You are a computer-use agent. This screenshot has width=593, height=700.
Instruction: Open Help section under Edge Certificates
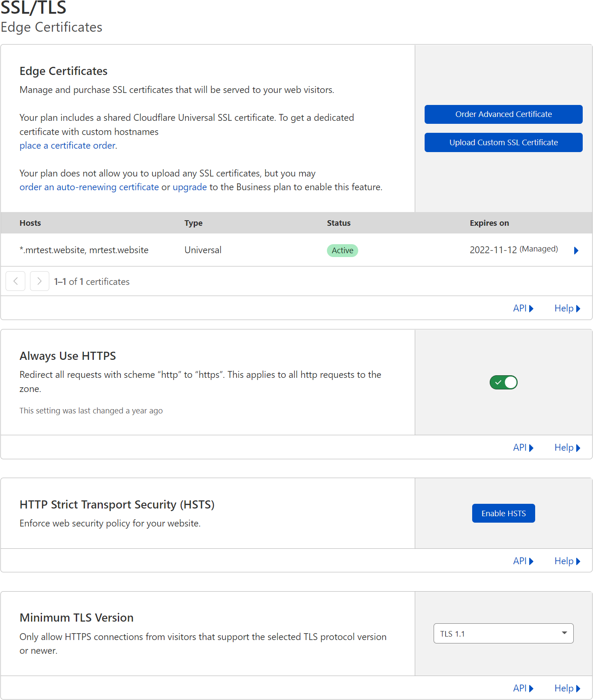(567, 308)
